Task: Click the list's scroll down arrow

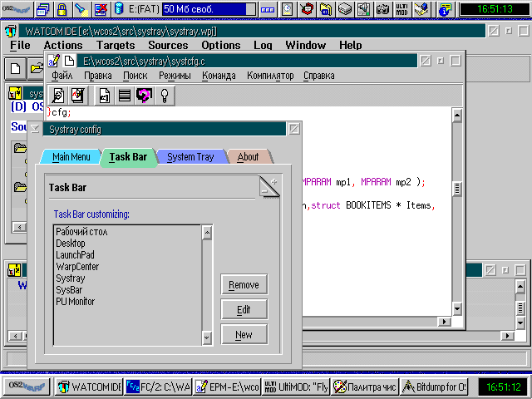Action: (207, 338)
